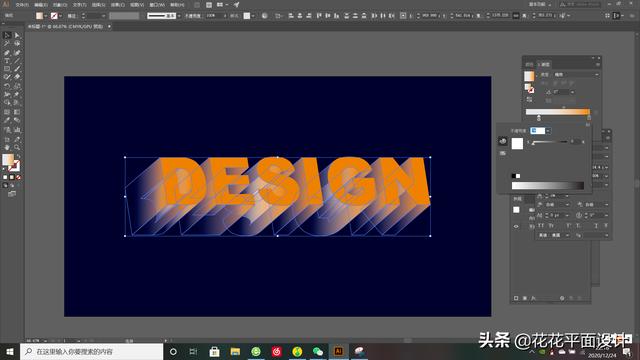Click the Add New Effect fx icon
Screen dimensions: 640x360
click(x=533, y=298)
